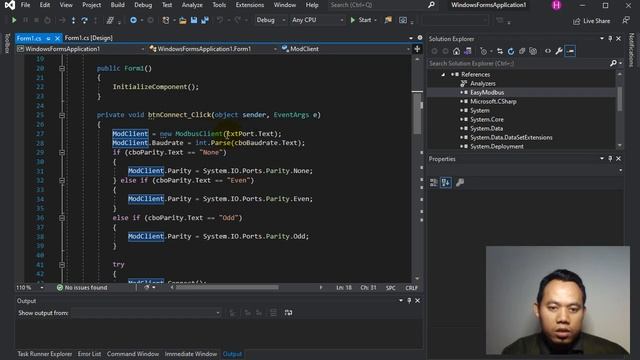This screenshot has width=640, height=360.
Task: Click the Solution Explorer vertical scrollbar thumb
Action: (620, 98)
